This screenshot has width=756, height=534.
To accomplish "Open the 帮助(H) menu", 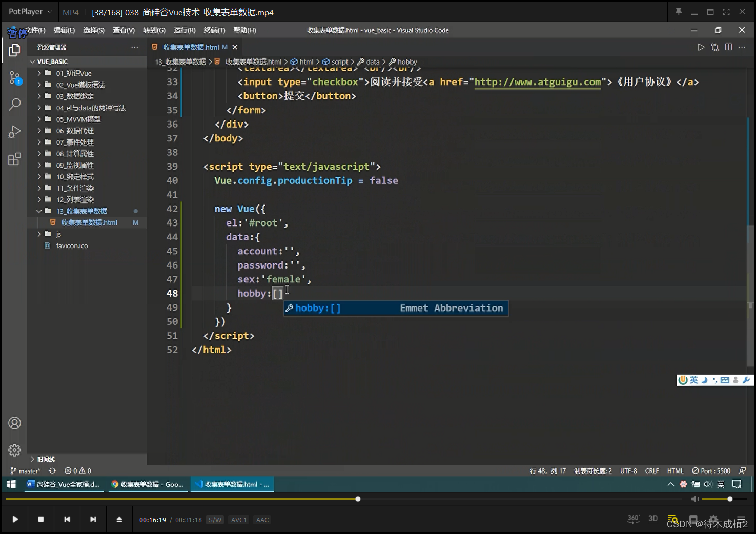I will (x=244, y=30).
